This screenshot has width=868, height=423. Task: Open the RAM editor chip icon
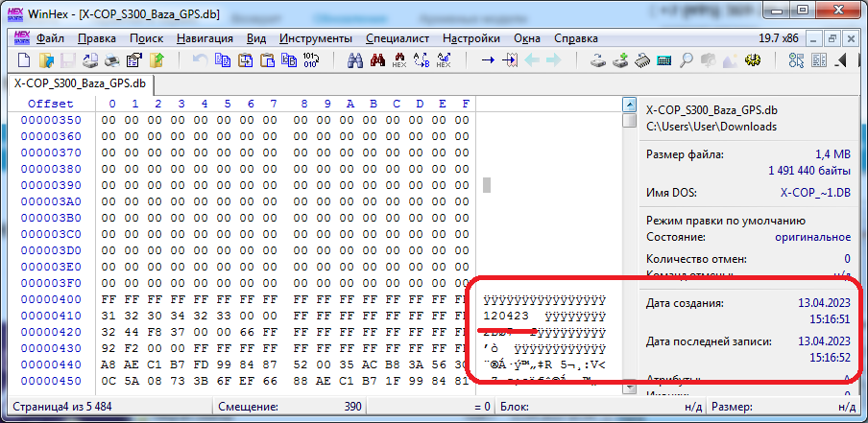640,60
